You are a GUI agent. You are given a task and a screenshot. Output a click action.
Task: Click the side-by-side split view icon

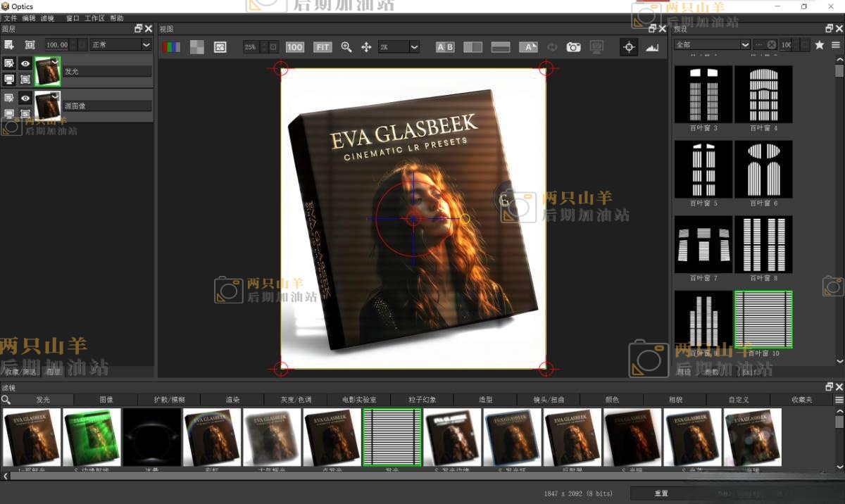click(x=472, y=47)
